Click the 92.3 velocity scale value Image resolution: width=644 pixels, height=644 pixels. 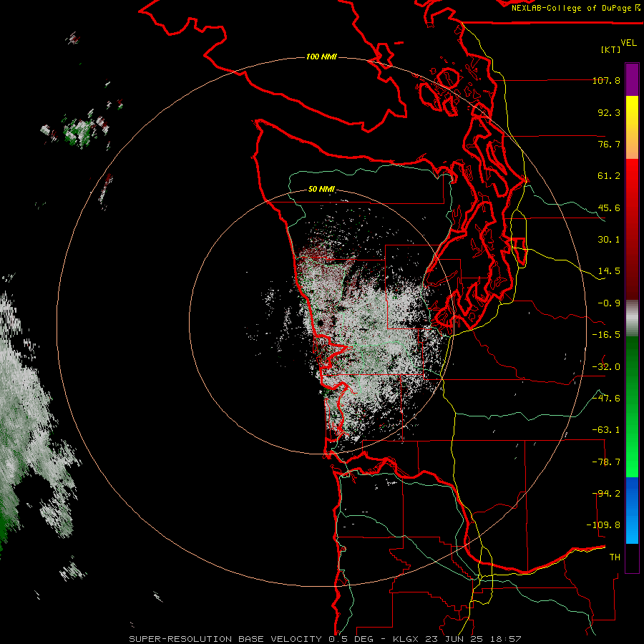tap(609, 112)
